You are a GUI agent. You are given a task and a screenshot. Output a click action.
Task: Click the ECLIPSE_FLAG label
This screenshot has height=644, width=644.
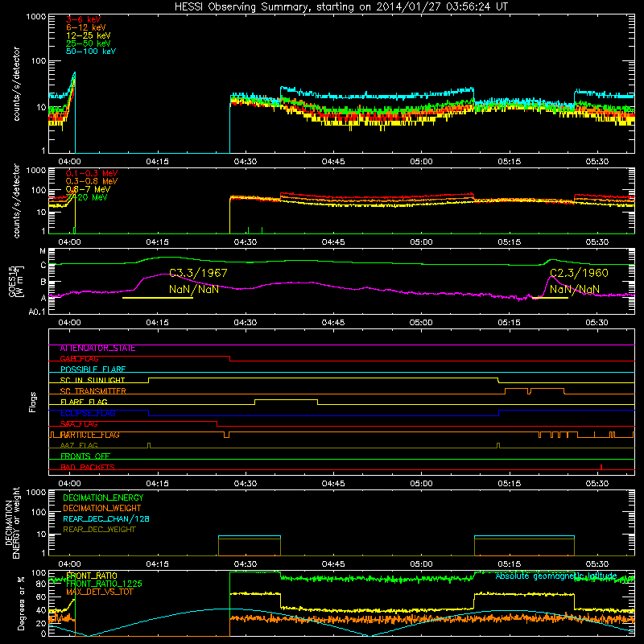coord(88,413)
